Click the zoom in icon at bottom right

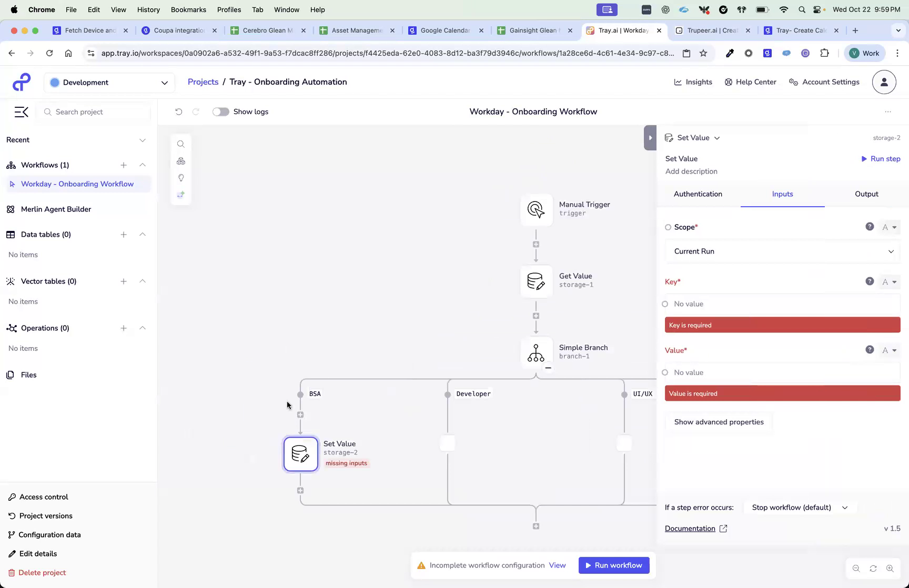(890, 568)
